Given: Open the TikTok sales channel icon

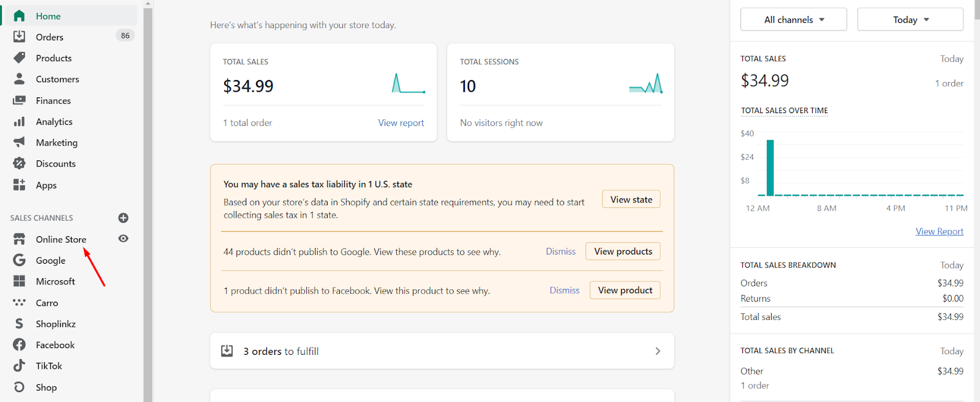Looking at the screenshot, I should coord(20,366).
